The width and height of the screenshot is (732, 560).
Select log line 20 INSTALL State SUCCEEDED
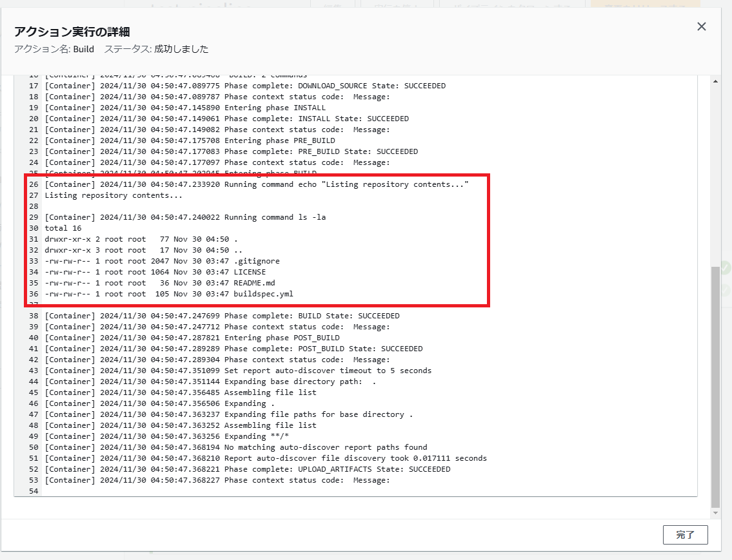click(227, 119)
